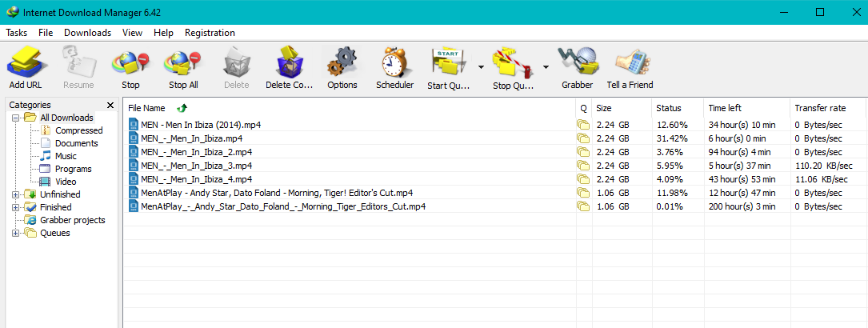
Task: Click the Start Queue icon
Action: coord(448,62)
